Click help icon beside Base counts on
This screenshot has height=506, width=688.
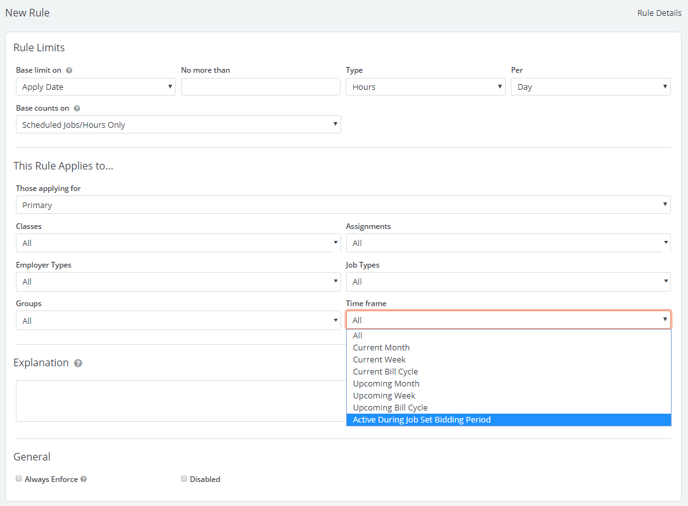click(x=77, y=108)
